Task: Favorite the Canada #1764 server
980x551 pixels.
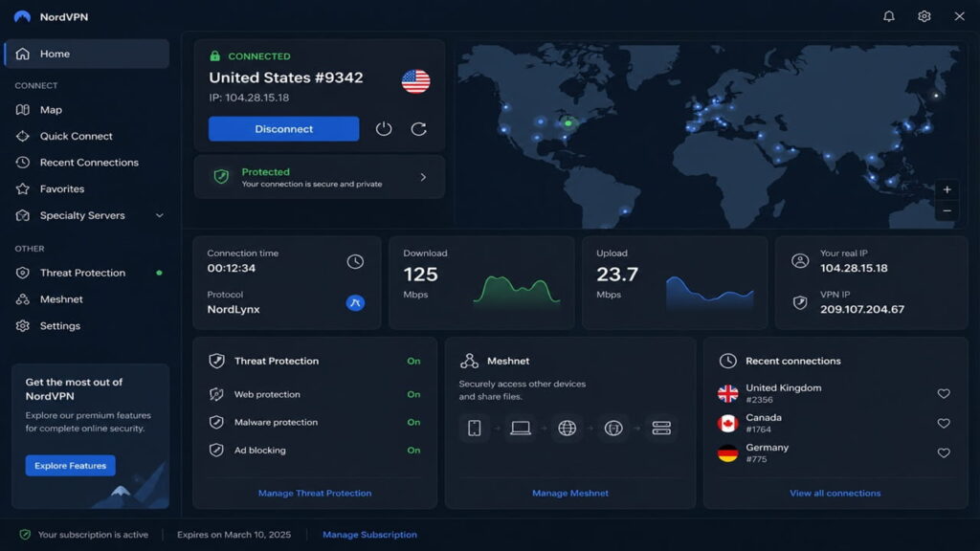Action: tap(944, 424)
